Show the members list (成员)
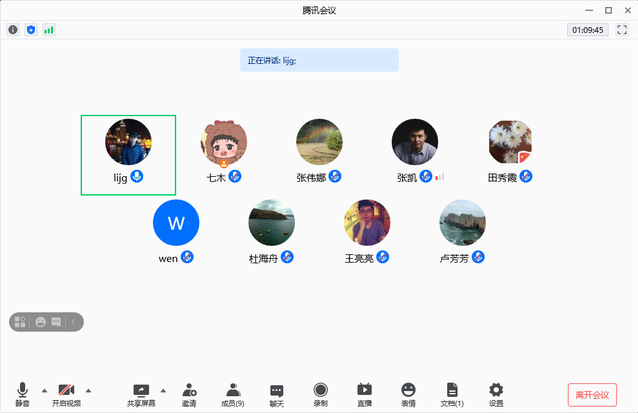The height and width of the screenshot is (413, 638). 233,392
